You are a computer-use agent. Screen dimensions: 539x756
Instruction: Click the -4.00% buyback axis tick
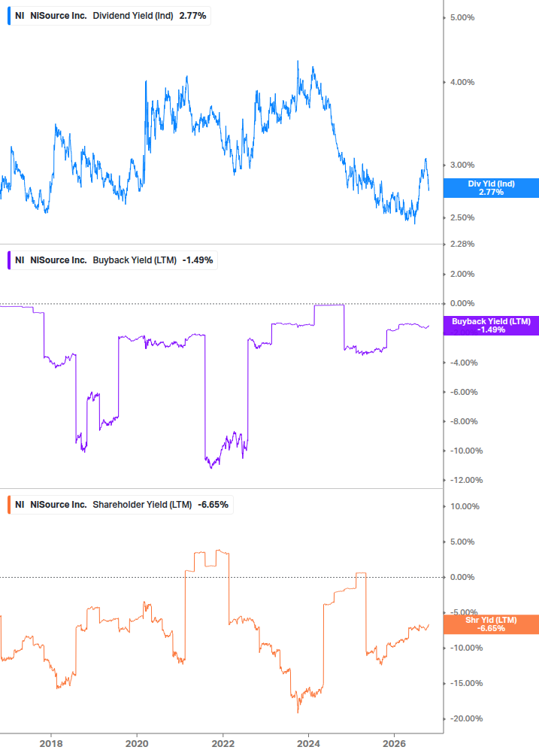coord(464,363)
